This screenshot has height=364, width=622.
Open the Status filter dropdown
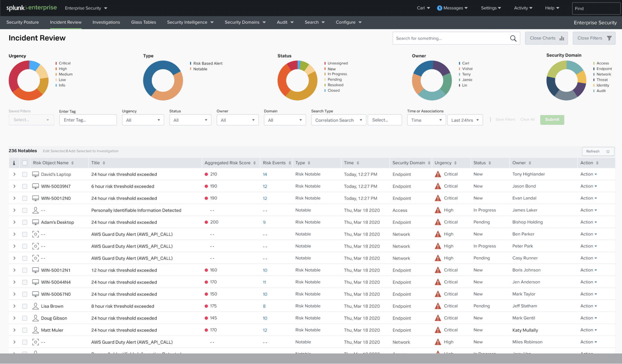[189, 119]
